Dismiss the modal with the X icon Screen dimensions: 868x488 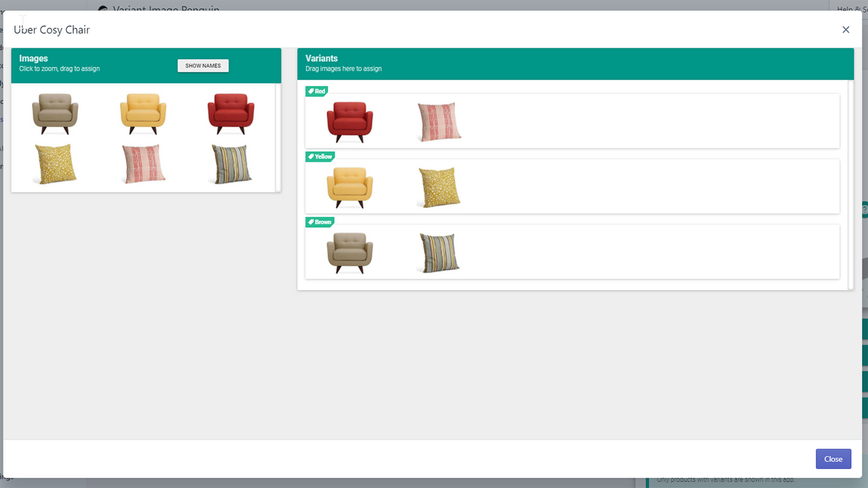point(846,29)
